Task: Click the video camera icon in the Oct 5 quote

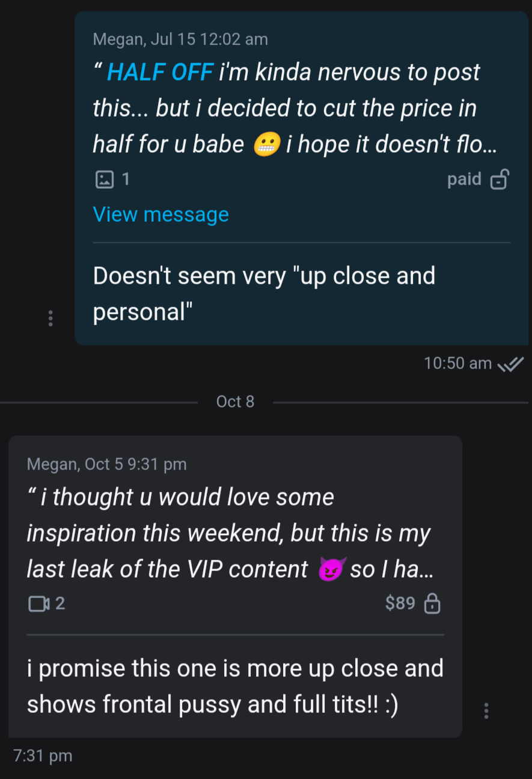Action: (x=39, y=603)
